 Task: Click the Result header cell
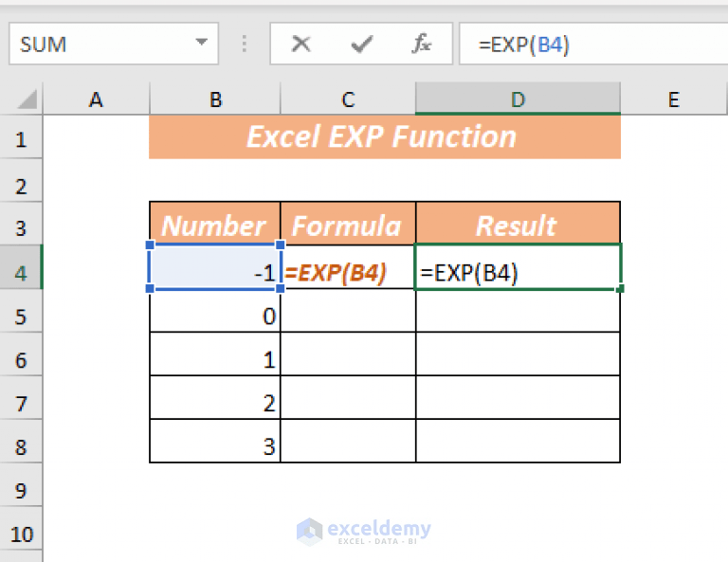click(x=518, y=224)
